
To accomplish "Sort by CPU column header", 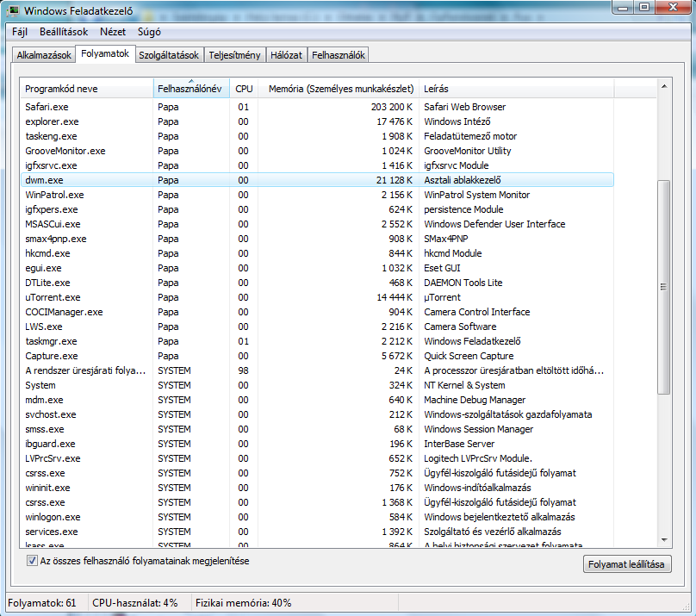I will point(244,89).
